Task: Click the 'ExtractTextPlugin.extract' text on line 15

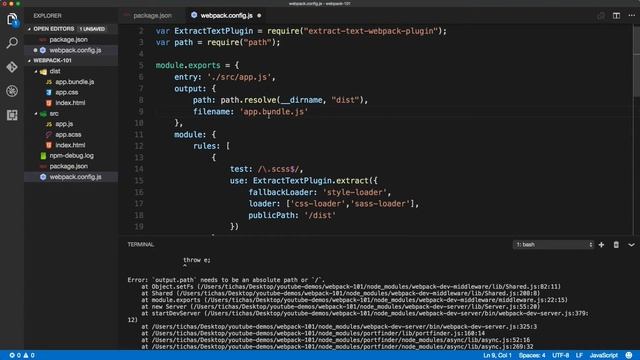Action: click(311, 181)
